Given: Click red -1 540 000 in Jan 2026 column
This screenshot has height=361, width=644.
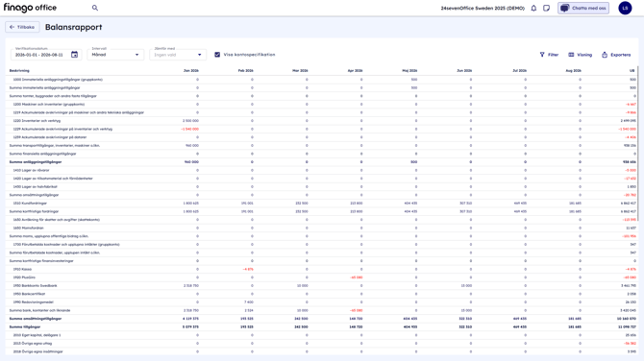Looking at the screenshot, I should [189, 129].
